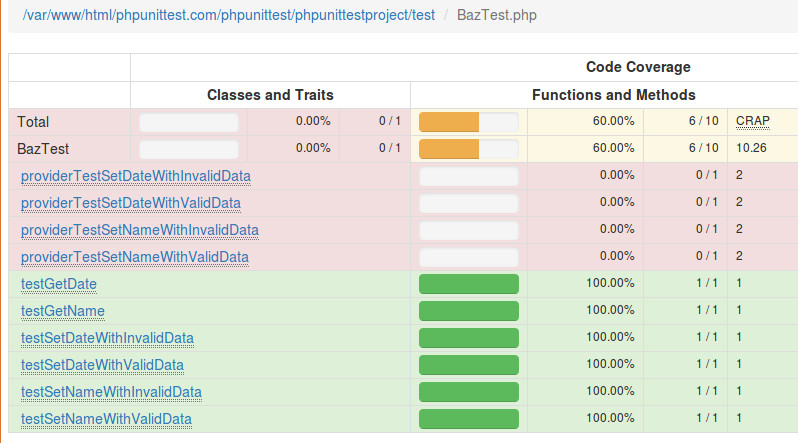Click the BazTest.php breadcrumb text
The height and width of the screenshot is (443, 798).
496,15
